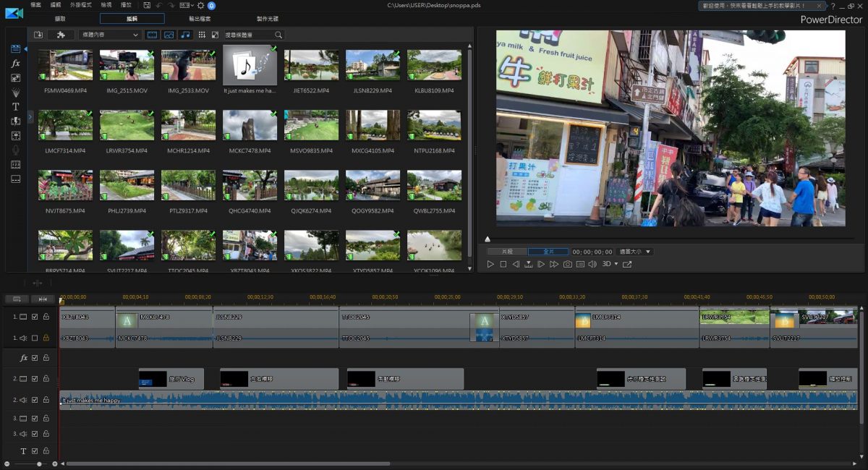Select the 片段 (Clip) preview mode button
This screenshot has height=470, width=868.
click(x=507, y=252)
